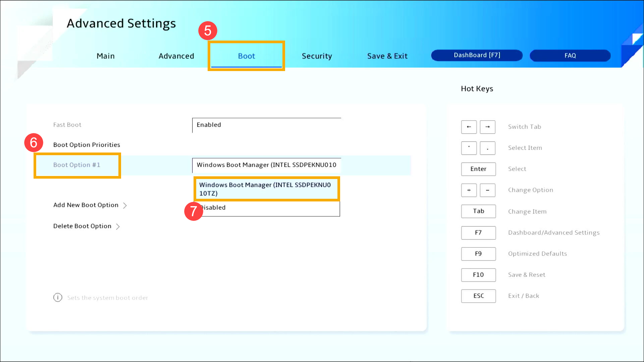Click the up Select Item key

pyautogui.click(x=469, y=148)
